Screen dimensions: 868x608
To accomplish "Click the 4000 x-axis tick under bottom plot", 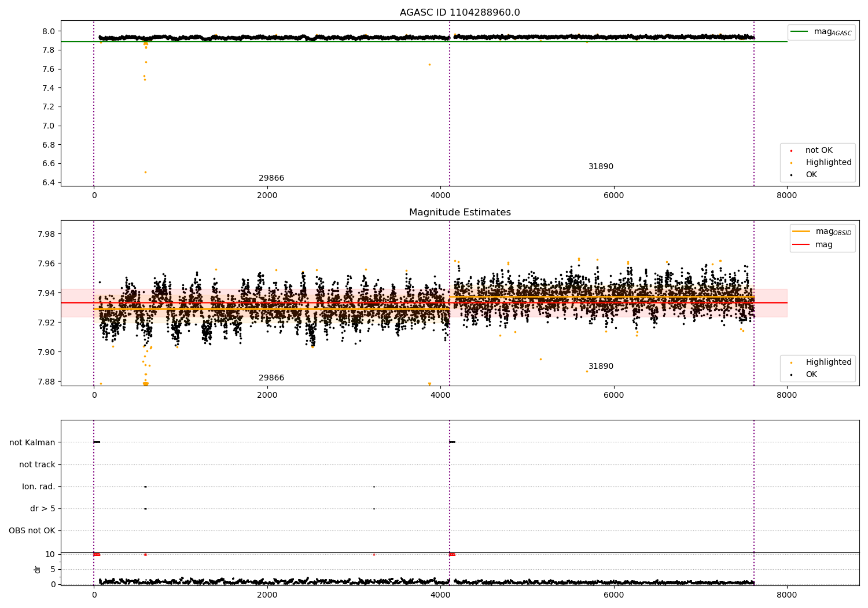I will 440,595.
